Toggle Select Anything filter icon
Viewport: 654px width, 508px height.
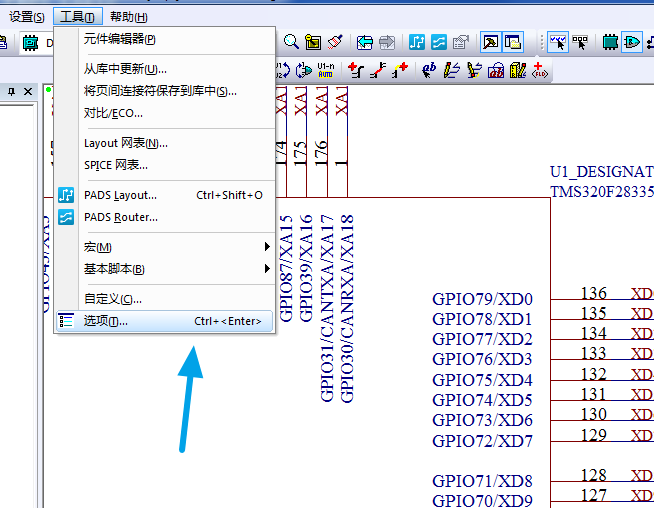tap(558, 42)
